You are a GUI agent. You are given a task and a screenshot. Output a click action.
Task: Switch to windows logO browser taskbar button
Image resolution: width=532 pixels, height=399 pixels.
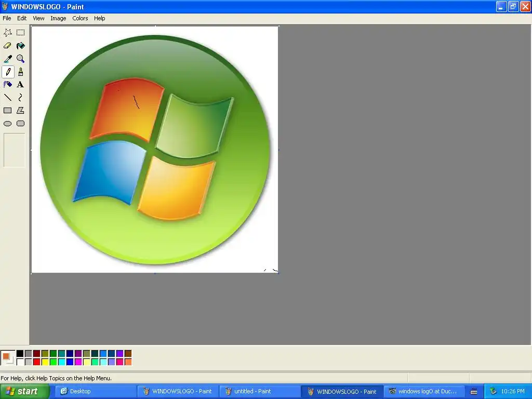(423, 391)
